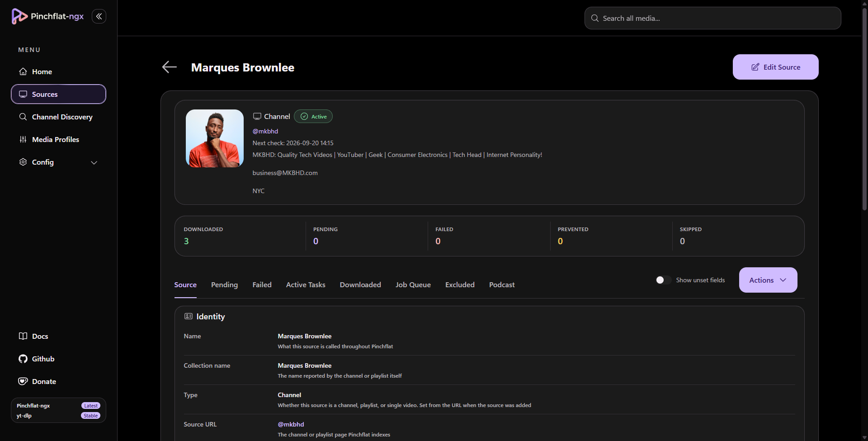
Task: Toggle Show unset fields switch
Action: pyautogui.click(x=663, y=280)
